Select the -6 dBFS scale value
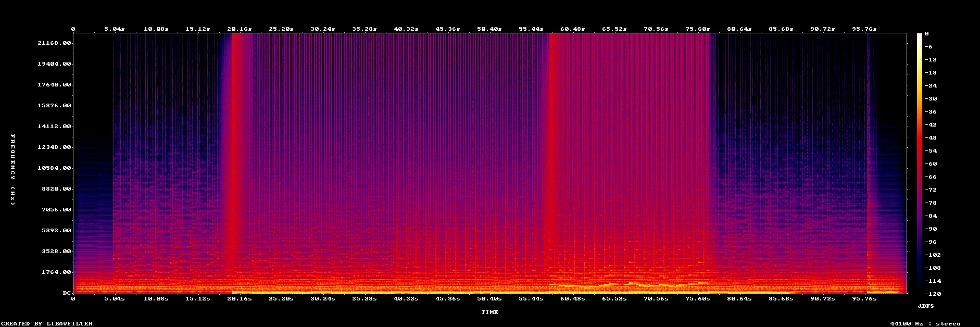 coord(928,47)
